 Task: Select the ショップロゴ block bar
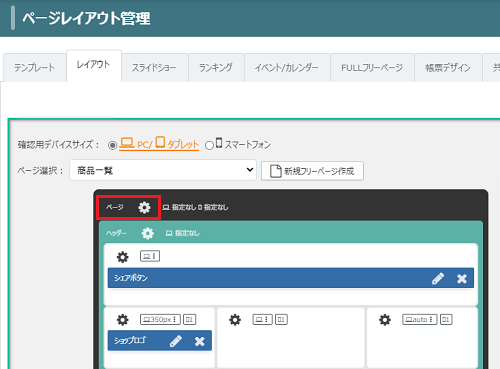(160, 340)
